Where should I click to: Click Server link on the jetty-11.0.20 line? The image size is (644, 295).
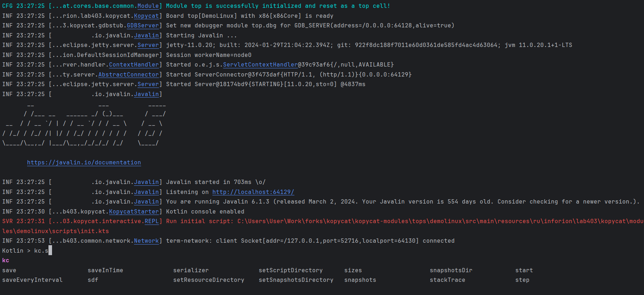point(148,45)
